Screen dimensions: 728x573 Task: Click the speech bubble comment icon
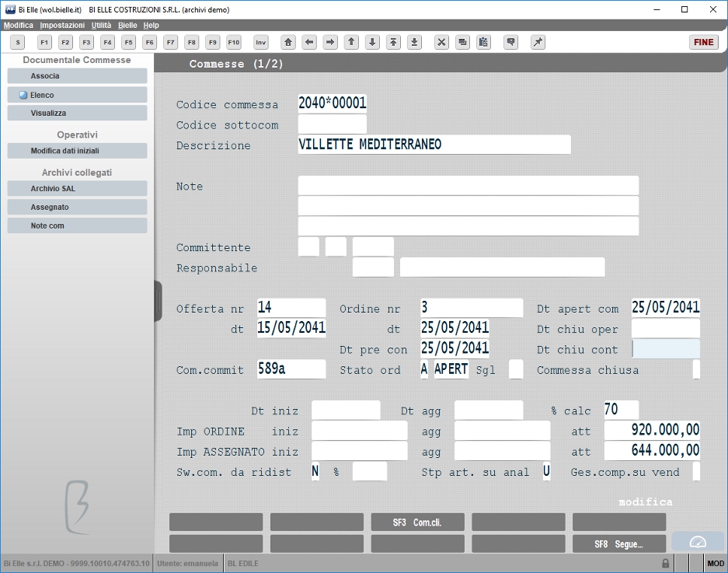click(510, 42)
